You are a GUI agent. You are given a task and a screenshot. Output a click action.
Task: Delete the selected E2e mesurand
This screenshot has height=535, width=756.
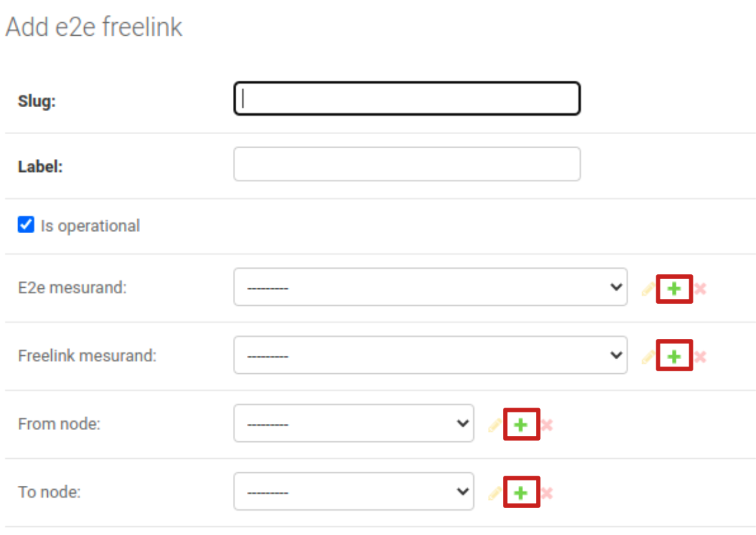pos(700,289)
